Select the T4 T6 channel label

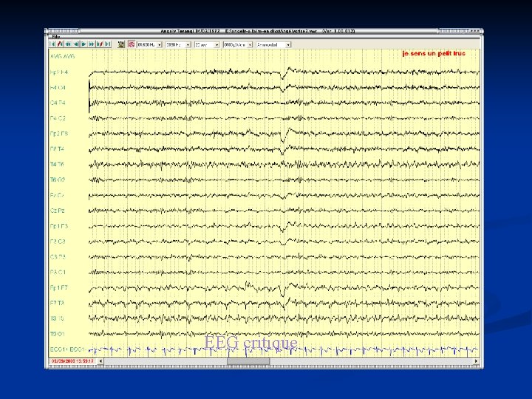57,164
